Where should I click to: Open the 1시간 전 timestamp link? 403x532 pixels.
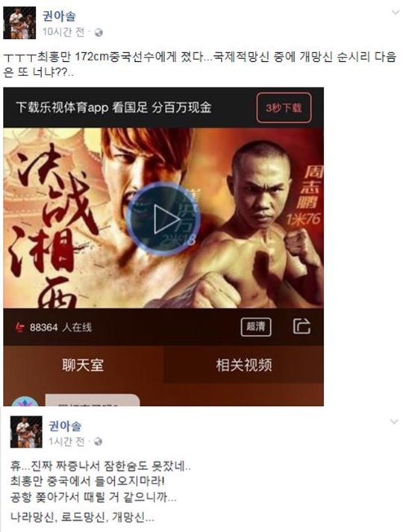(66, 442)
